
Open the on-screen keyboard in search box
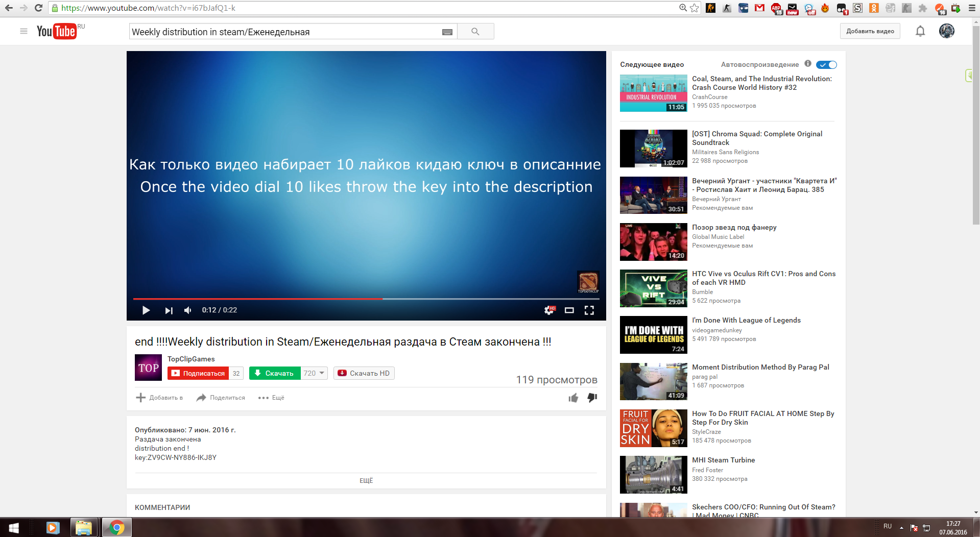pos(447,32)
